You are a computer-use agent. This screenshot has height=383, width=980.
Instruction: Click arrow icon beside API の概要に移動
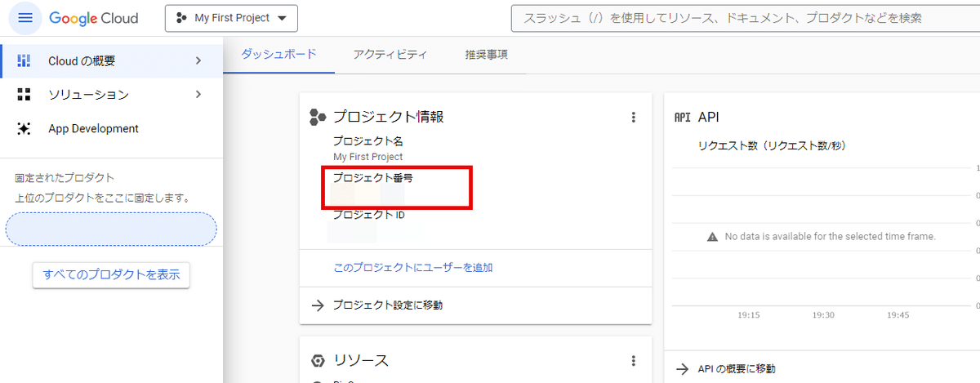click(683, 369)
